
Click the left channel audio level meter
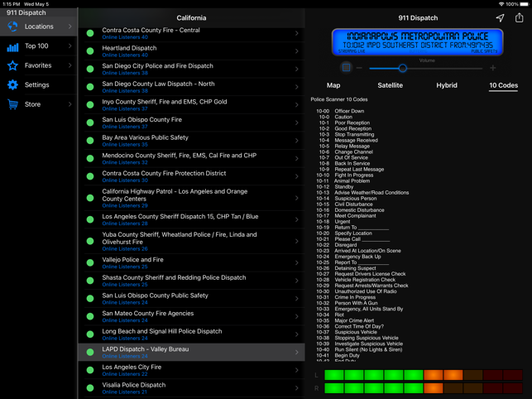click(423, 375)
